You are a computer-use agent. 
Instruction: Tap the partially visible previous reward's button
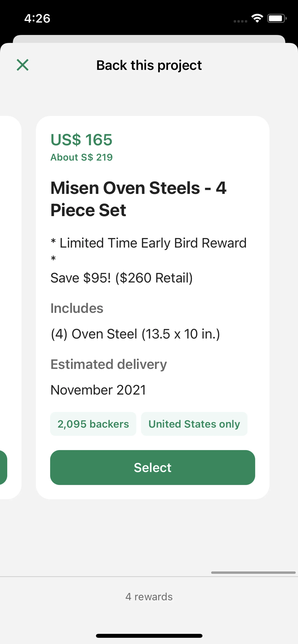point(3,468)
